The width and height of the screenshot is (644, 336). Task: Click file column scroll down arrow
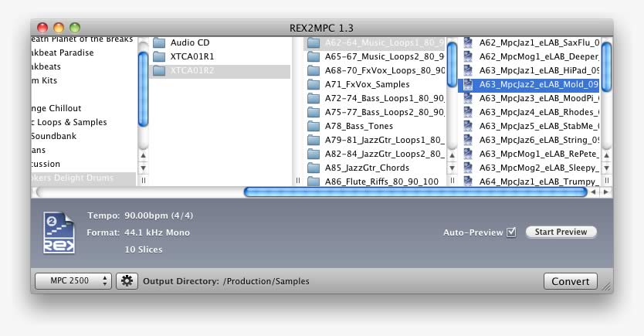click(x=606, y=168)
